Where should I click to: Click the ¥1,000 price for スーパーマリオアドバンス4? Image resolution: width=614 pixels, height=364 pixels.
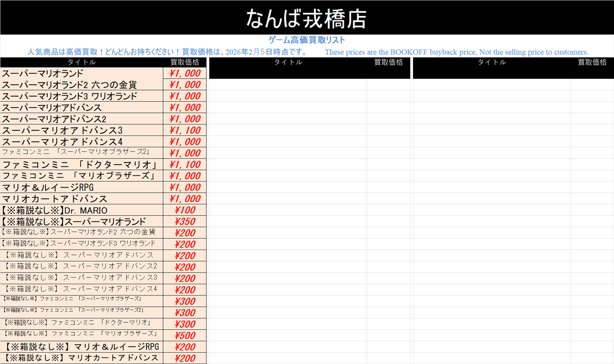[x=185, y=142]
